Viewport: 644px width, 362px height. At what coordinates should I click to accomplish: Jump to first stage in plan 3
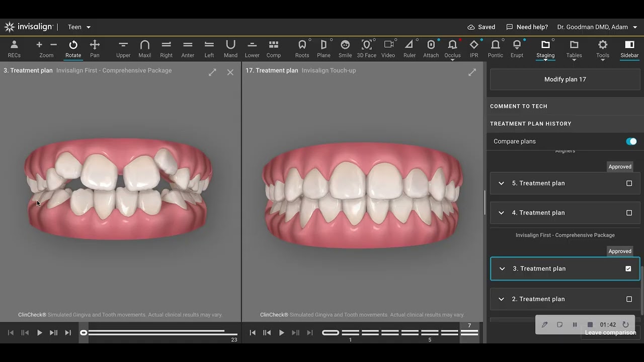(11, 333)
